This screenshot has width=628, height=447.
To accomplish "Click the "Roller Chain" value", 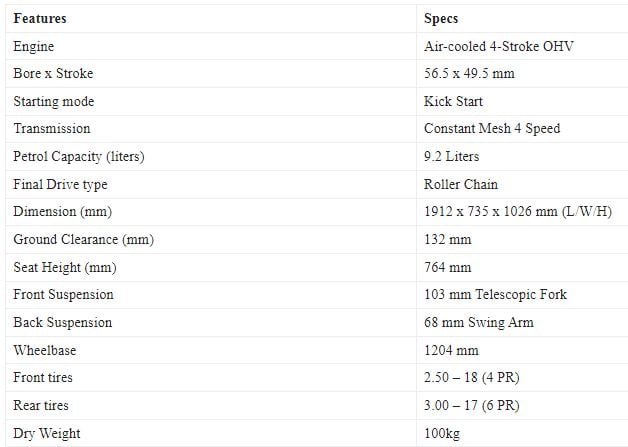I will (459, 184).
